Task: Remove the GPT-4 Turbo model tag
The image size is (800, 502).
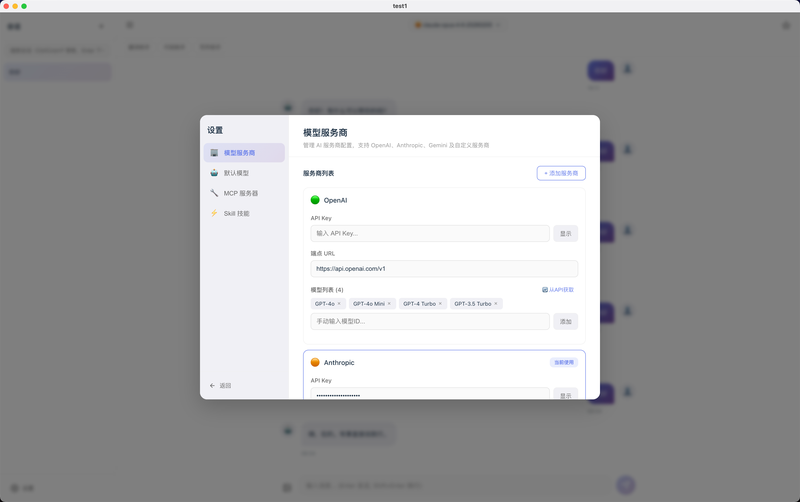Action: 440,304
